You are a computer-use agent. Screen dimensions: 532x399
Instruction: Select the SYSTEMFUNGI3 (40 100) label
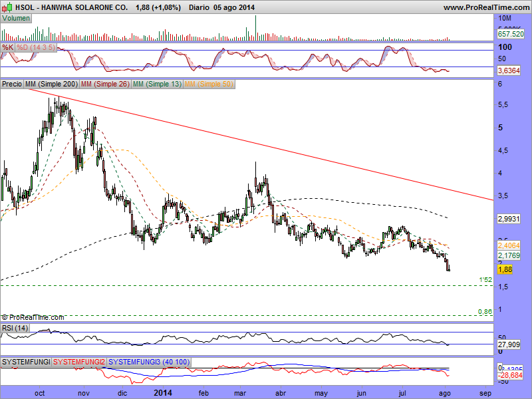pyautogui.click(x=149, y=362)
